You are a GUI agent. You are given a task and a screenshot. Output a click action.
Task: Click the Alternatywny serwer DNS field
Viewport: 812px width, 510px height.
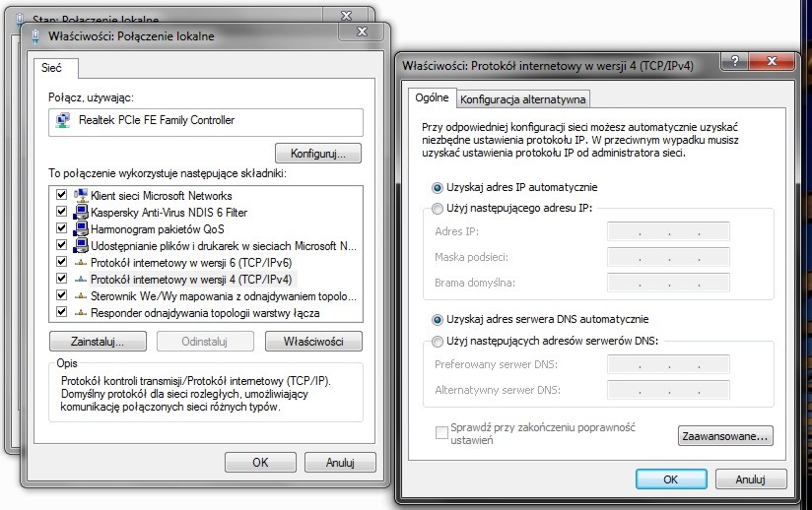(668, 390)
